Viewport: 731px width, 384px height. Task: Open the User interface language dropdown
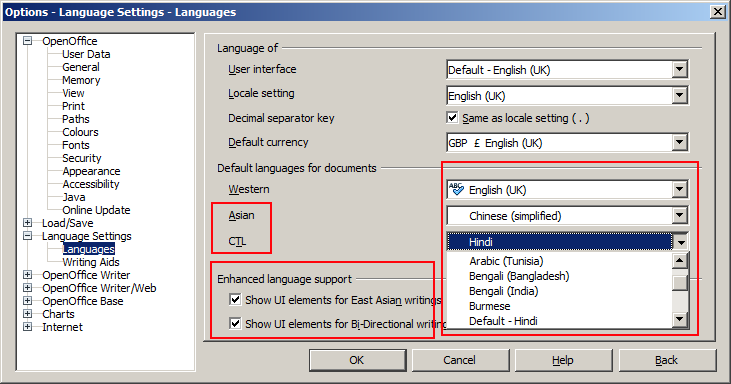tap(680, 70)
